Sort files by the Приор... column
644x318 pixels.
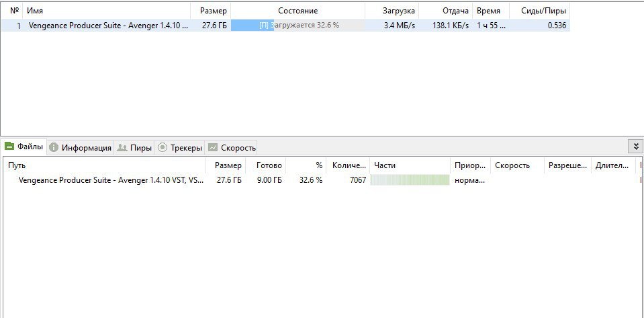click(470, 165)
